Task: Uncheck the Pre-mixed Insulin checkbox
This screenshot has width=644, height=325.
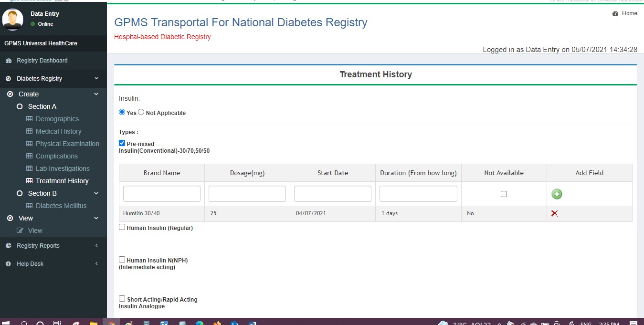Action: pyautogui.click(x=122, y=143)
